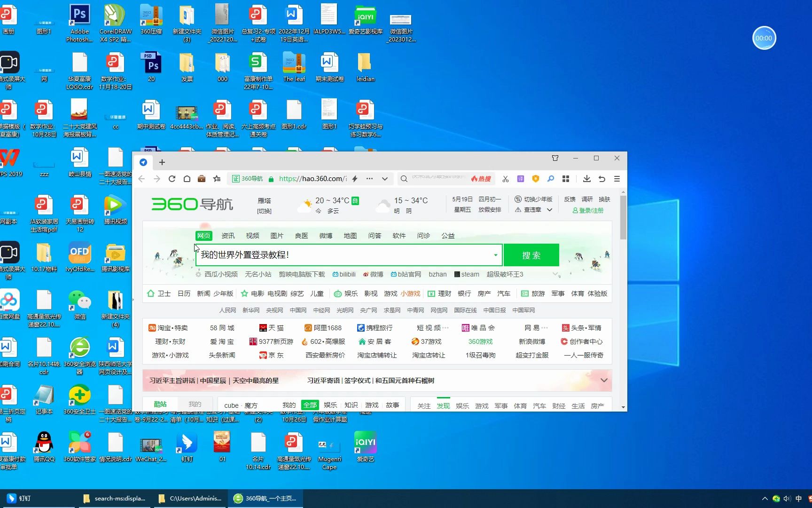Open the CorelDRAW X4 desktop shortcut
The image size is (812, 508).
(x=115, y=23)
